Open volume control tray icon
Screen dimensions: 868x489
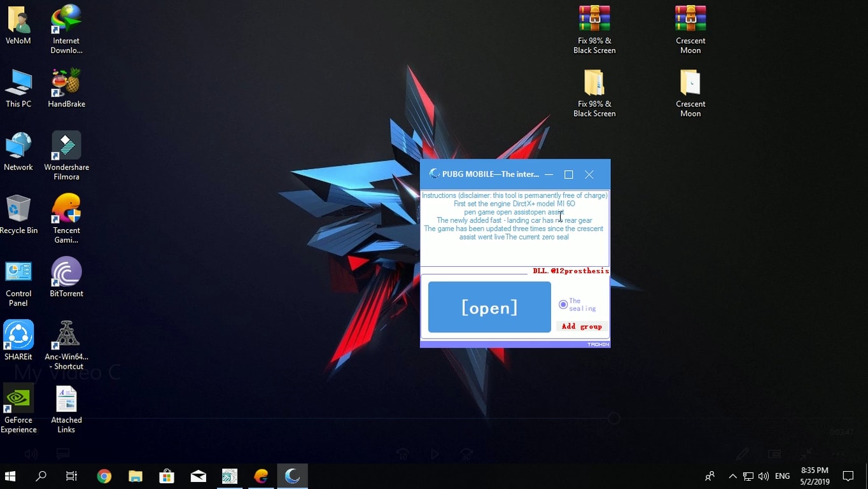764,476
